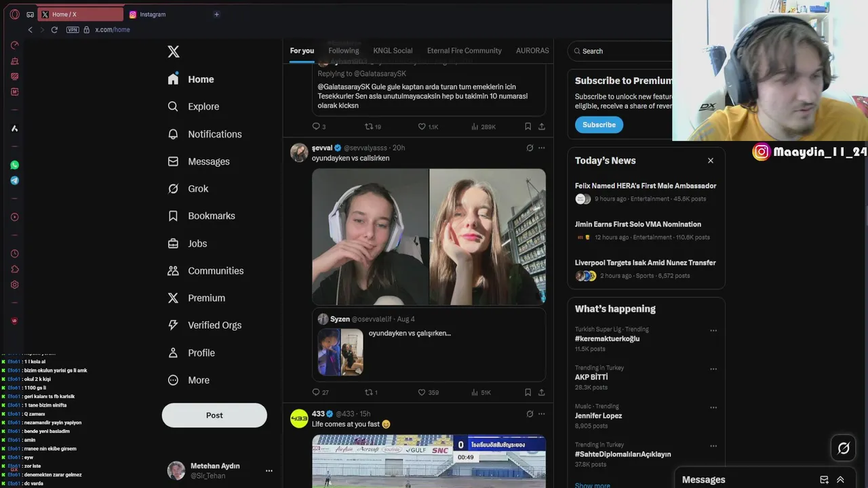The height and width of the screenshot is (488, 868).
Task: Open Grok in the sidebar
Action: pos(189,188)
